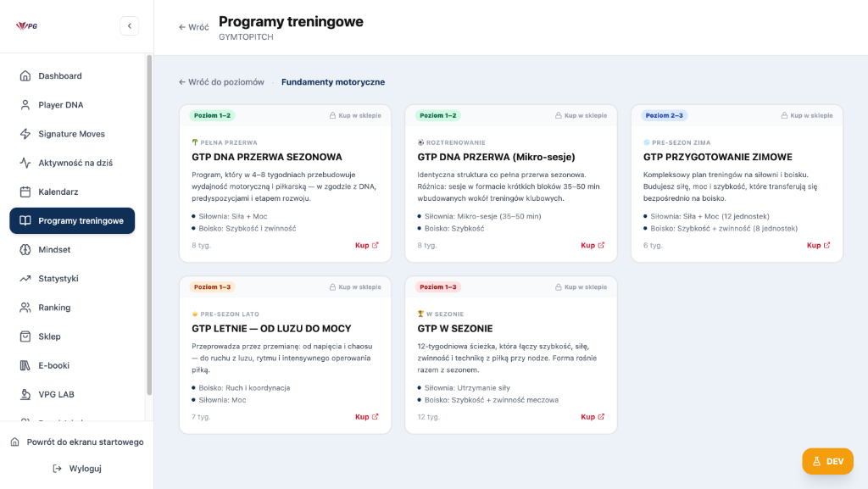Click the VPG logo
The height and width of the screenshot is (489, 868).
(x=26, y=25)
